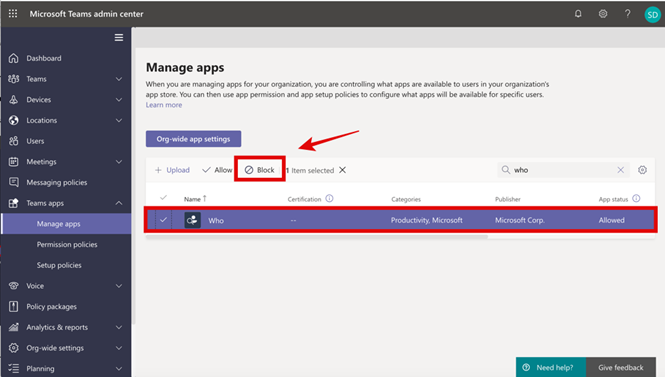Click the Policy packages icon
Image resolution: width=665 pixels, height=377 pixels.
[x=14, y=306]
